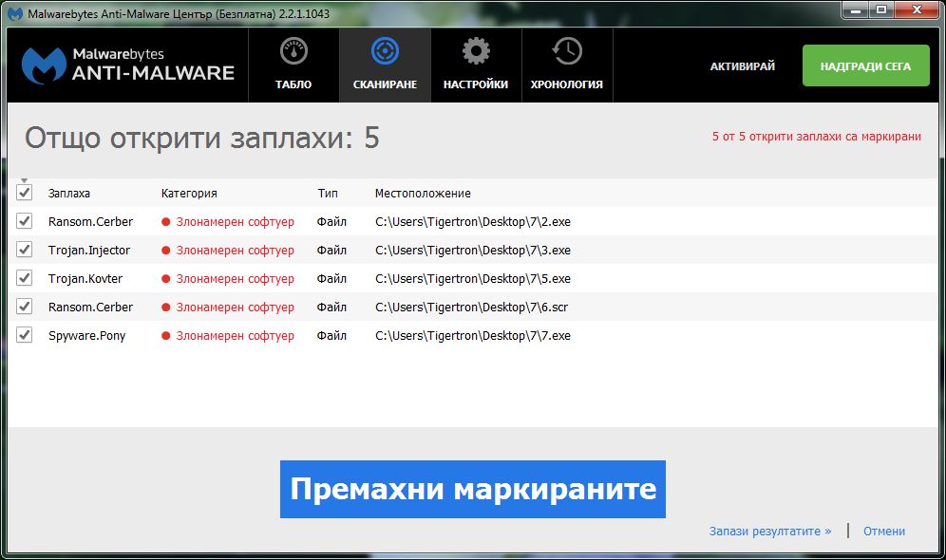Click path ending in 7\6.scr
The image size is (946, 560).
471,307
